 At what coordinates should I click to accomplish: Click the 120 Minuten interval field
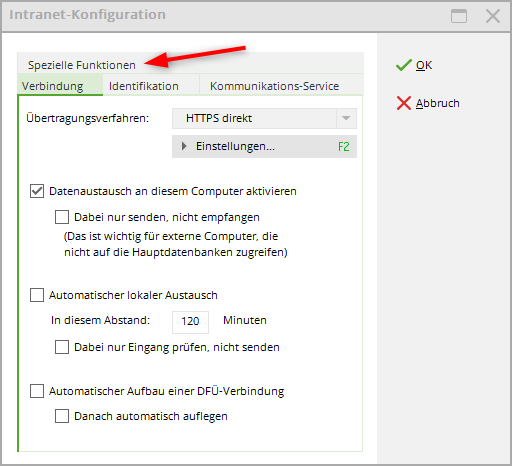point(190,322)
